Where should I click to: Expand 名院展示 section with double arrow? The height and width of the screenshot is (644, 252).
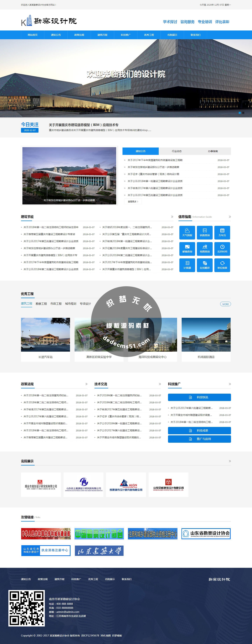click(x=230, y=461)
